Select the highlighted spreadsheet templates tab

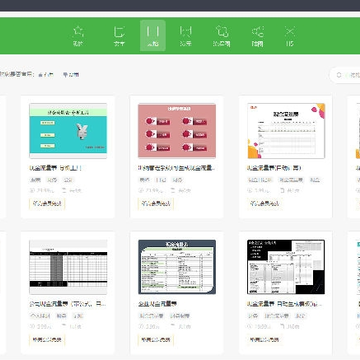click(153, 35)
